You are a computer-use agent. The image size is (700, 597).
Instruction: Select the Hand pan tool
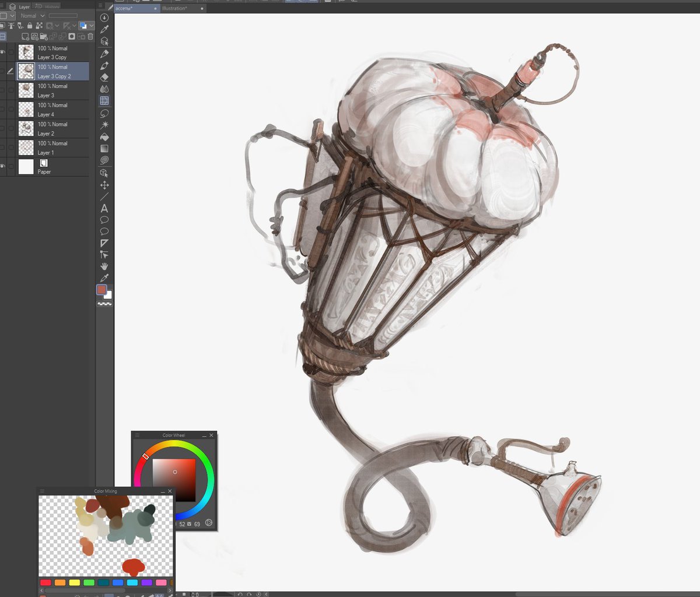(104, 266)
